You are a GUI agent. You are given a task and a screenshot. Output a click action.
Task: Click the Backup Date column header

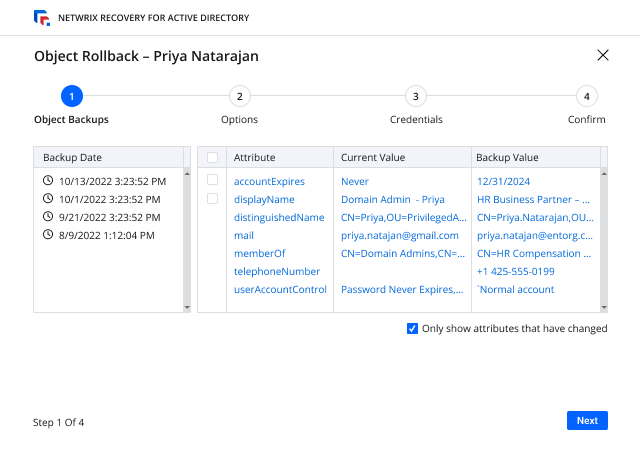109,157
